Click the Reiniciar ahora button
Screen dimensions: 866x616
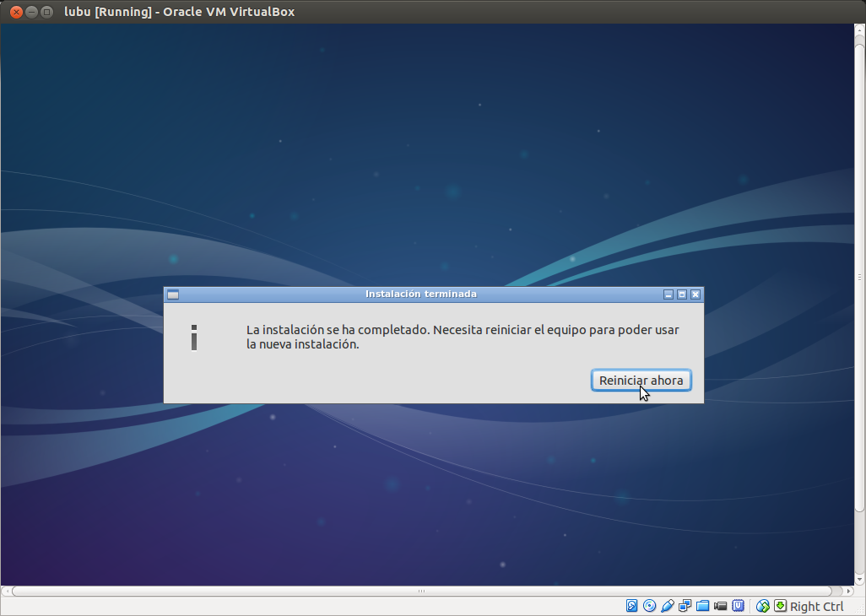pyautogui.click(x=641, y=381)
